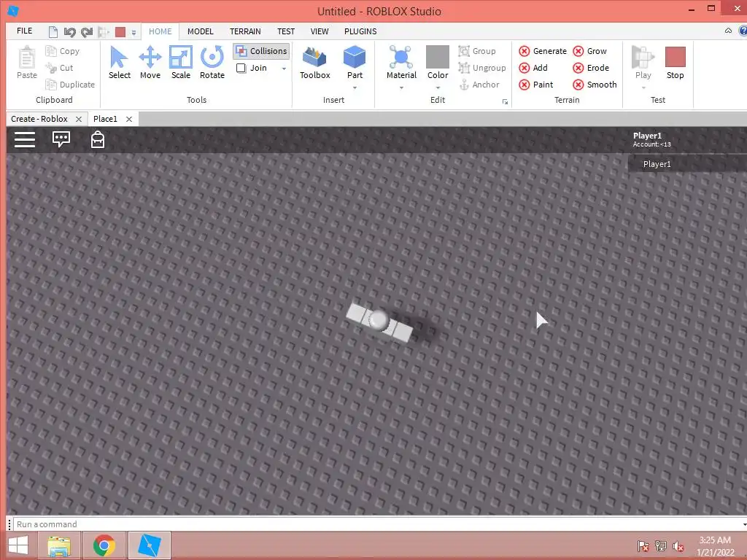747x560 pixels.
Task: Close the Place1 tab
Action: (x=128, y=119)
